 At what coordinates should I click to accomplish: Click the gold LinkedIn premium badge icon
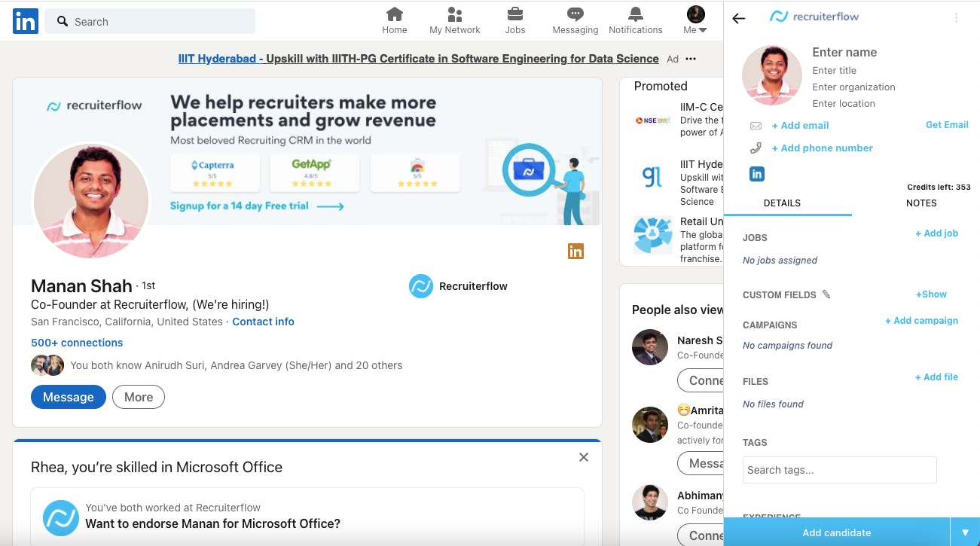[x=575, y=252]
